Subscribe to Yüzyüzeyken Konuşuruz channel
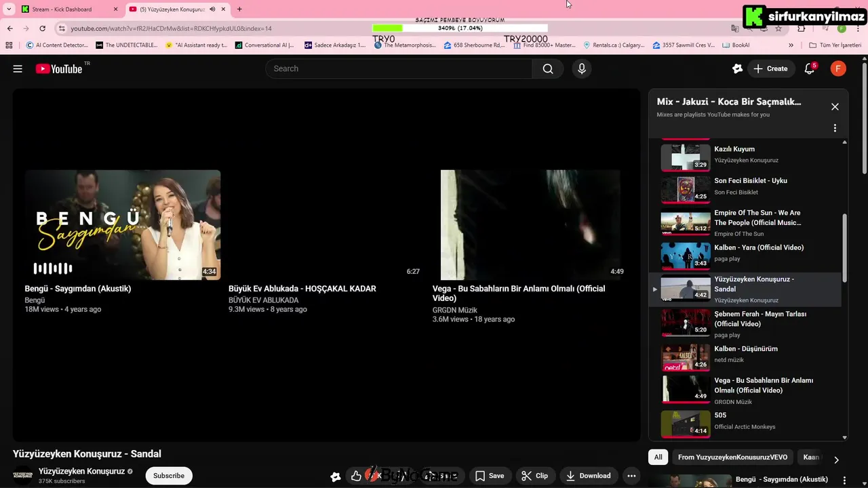 pyautogui.click(x=169, y=476)
